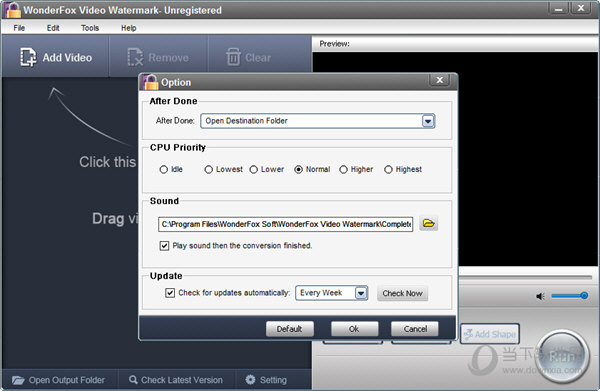600x391 pixels.
Task: Confirm options with Ok button
Action: 354,329
